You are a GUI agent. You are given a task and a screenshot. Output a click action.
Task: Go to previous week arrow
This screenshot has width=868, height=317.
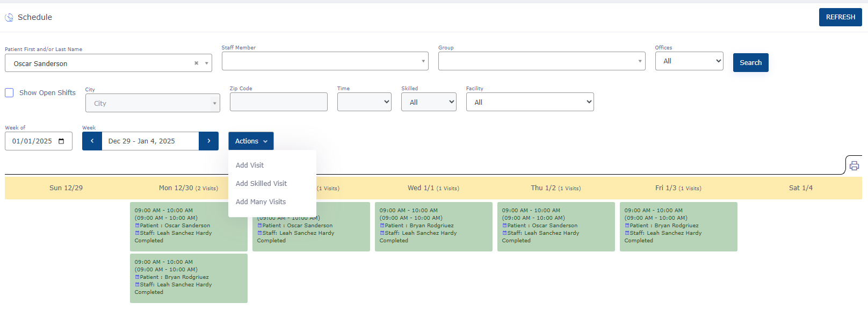tap(92, 141)
